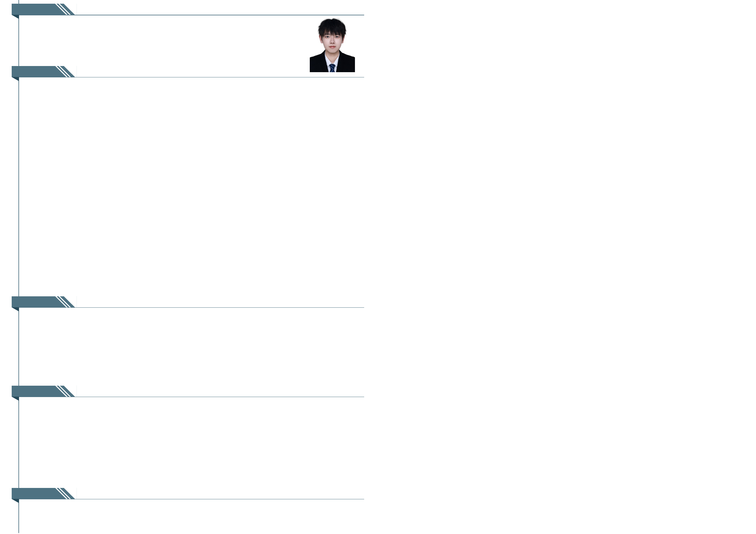Click dark fold triangle under the third banner
The width and height of the screenshot is (756, 534).
(16, 309)
